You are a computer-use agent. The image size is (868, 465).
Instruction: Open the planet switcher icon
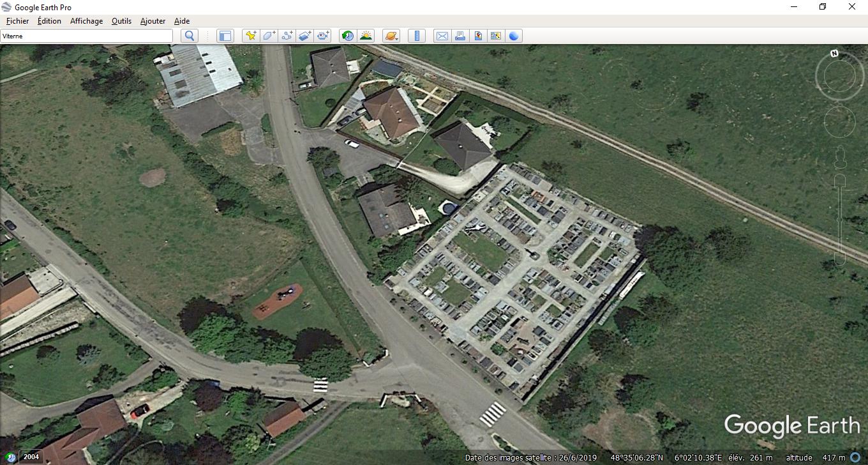391,36
